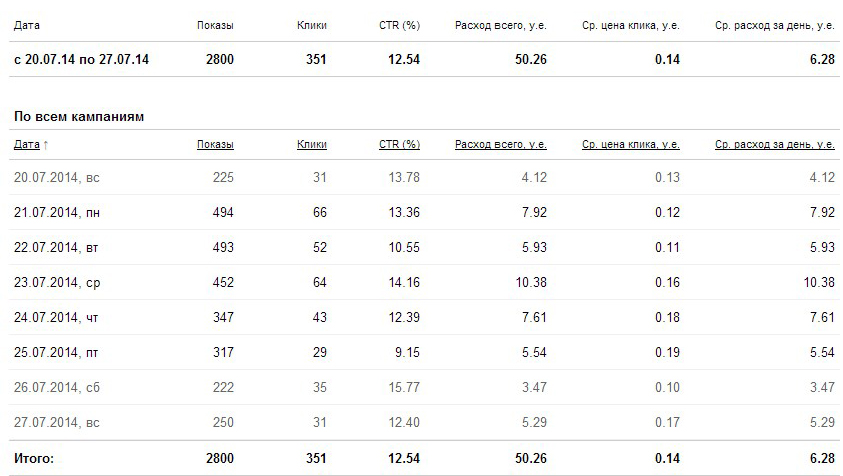Select the 21.07.2014, пн row date

tap(56, 212)
